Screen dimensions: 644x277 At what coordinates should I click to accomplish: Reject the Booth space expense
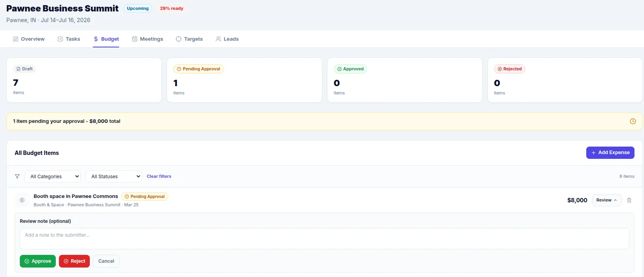tap(74, 261)
